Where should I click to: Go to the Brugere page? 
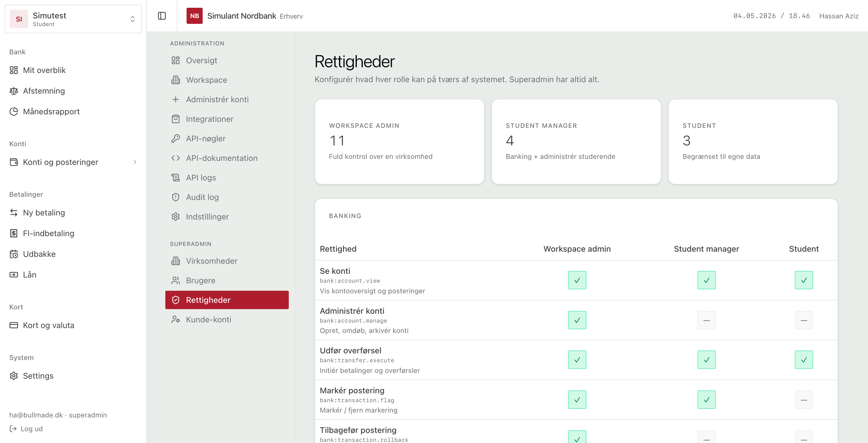click(x=227, y=280)
